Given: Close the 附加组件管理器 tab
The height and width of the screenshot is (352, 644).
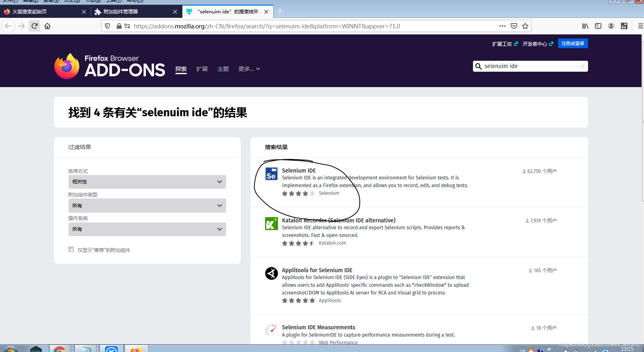Looking at the screenshot, I should pos(175,12).
